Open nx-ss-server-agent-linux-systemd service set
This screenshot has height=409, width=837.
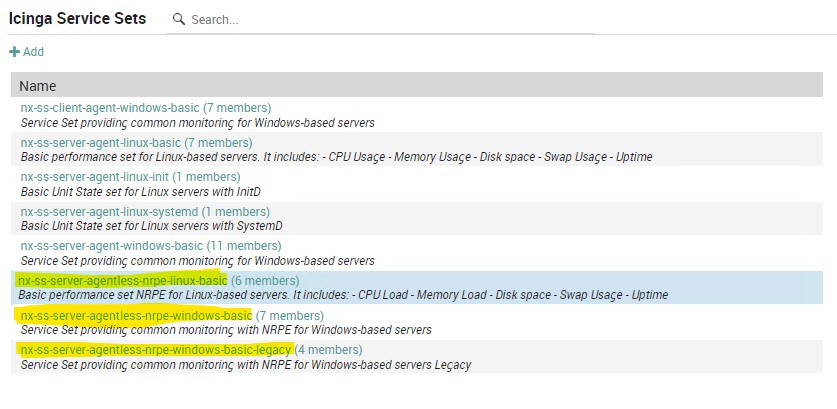145,211
